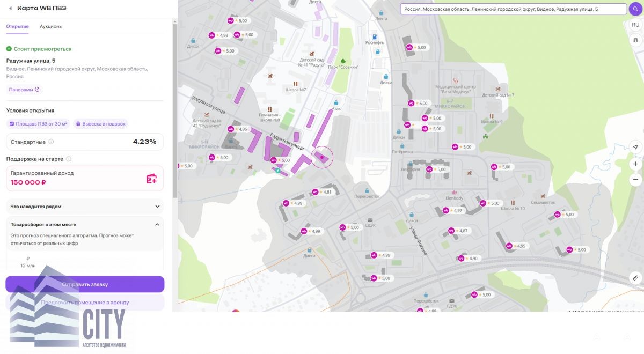Go back using arrow beside Карта WB ПВЗ
This screenshot has height=354, width=644.
click(10, 9)
